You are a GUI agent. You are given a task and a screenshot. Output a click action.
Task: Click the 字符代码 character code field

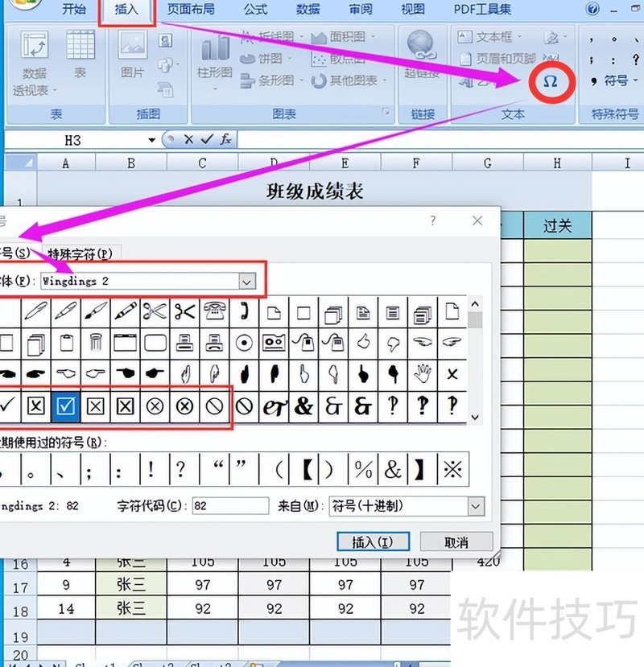pyautogui.click(x=230, y=506)
